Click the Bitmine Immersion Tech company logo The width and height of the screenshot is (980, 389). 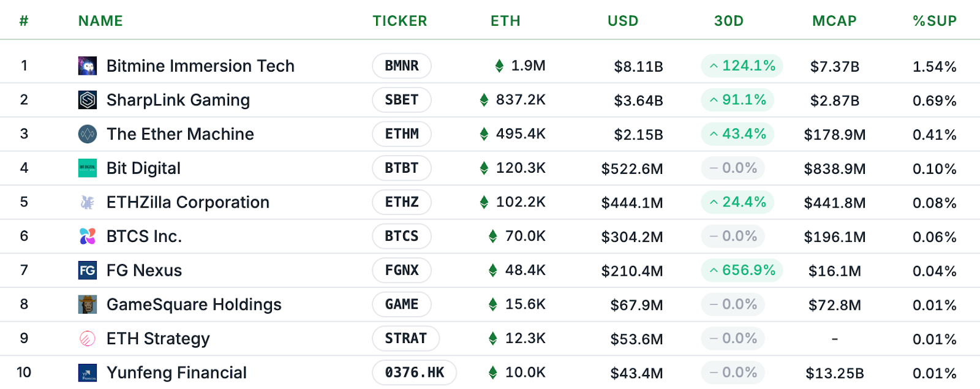[88, 66]
